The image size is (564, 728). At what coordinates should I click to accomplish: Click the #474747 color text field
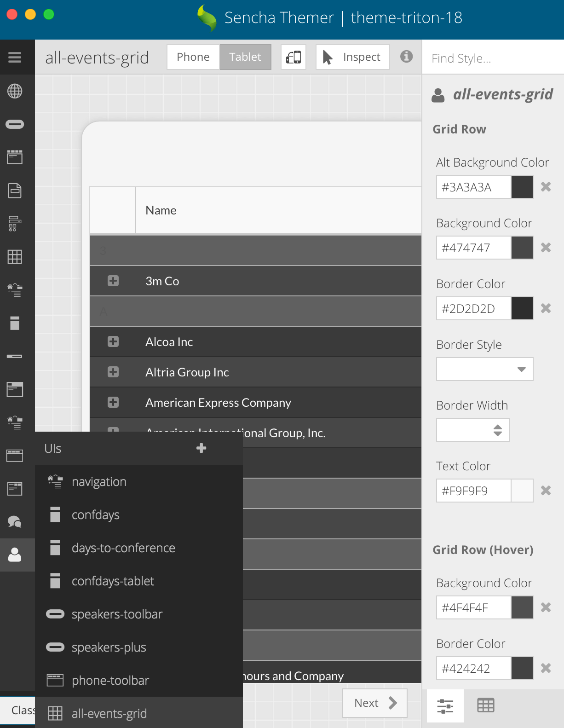[474, 248]
